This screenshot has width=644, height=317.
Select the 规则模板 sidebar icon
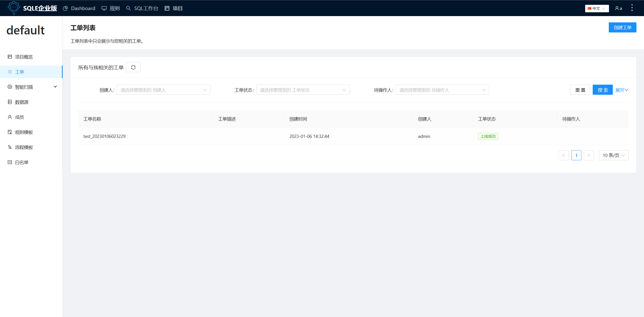tap(10, 132)
